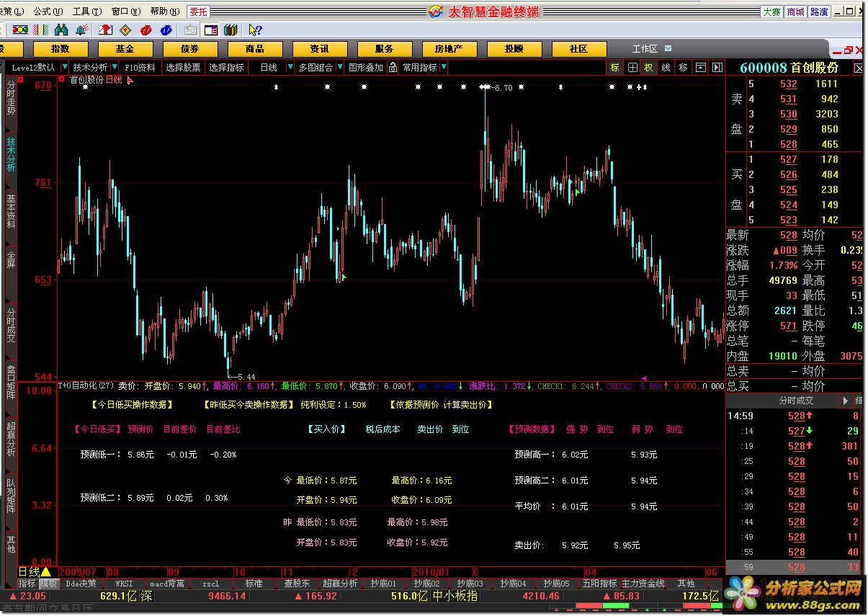Toggle the 权 adjustment button
Image resolution: width=868 pixels, height=616 pixels.
coord(649,68)
